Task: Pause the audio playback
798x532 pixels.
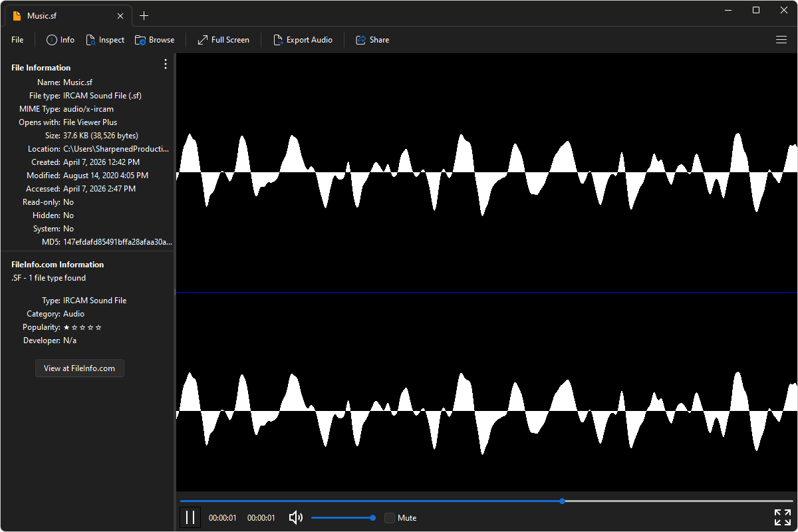Action: pos(190,517)
